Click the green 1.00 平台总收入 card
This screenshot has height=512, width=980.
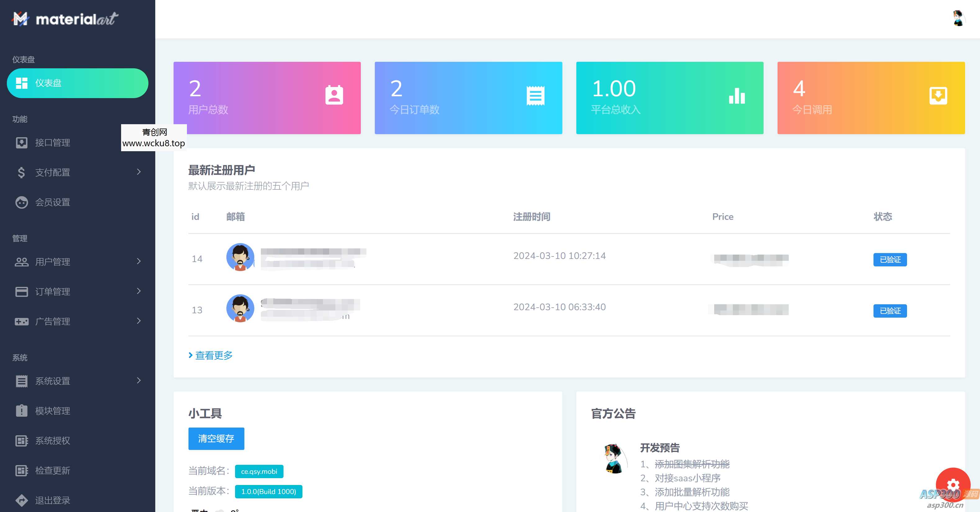669,98
